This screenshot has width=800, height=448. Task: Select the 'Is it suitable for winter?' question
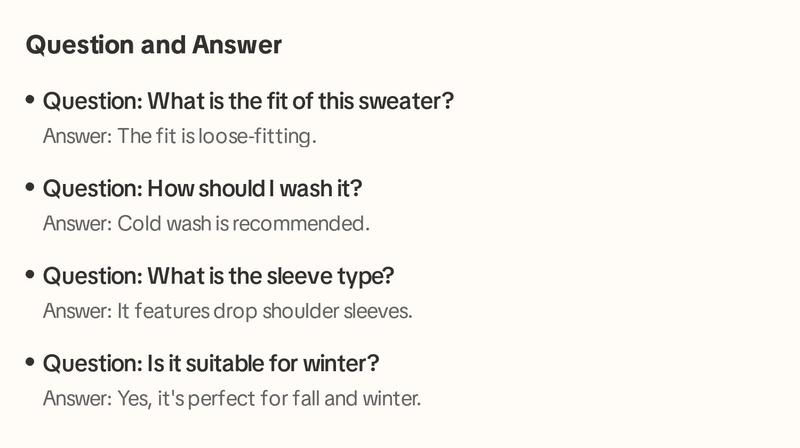coord(211,363)
